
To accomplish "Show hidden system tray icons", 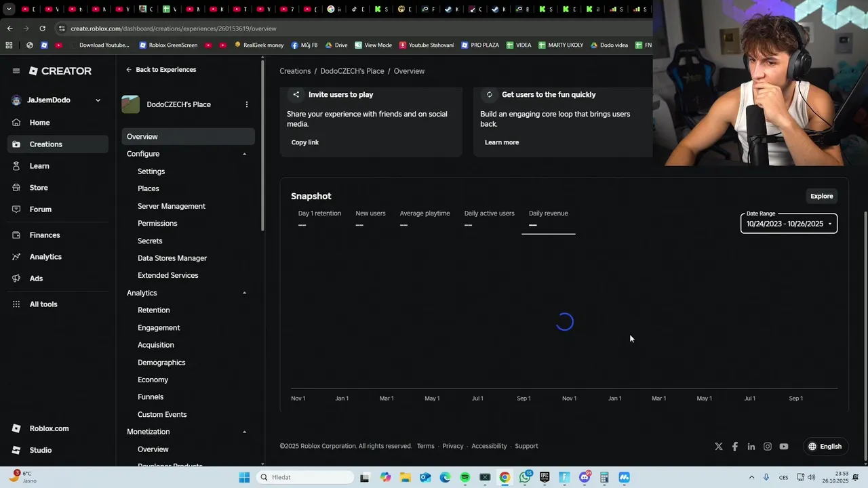I will coord(751,477).
